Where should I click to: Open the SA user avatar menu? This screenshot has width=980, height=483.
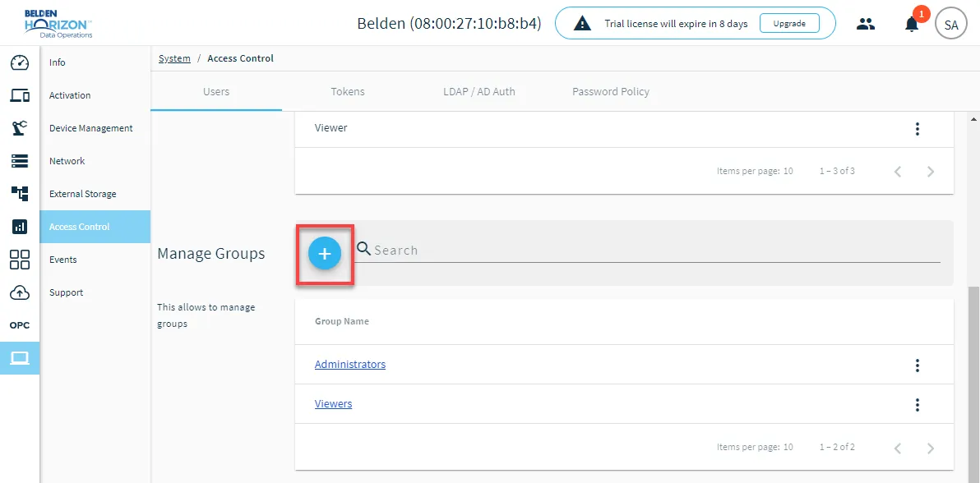tap(950, 25)
